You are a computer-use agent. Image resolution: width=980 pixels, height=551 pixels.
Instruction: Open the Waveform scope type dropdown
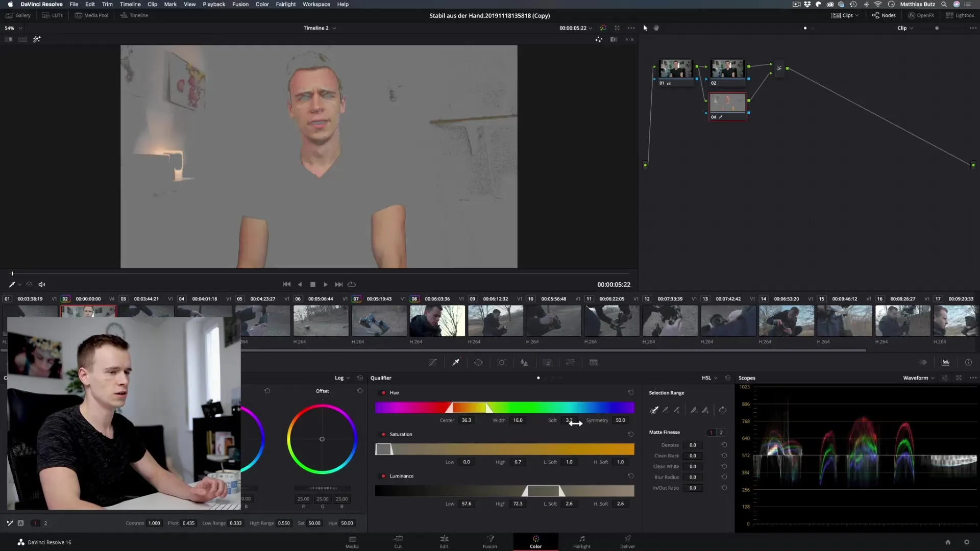918,378
